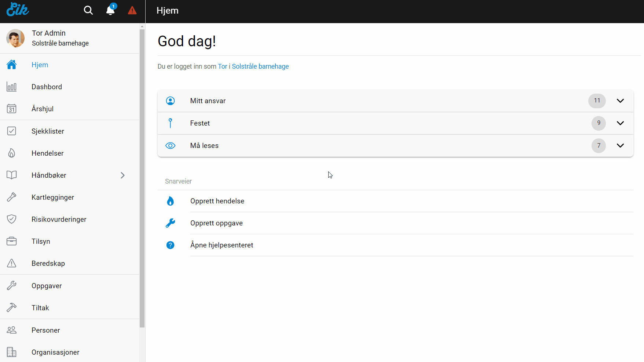644x362 pixels.
Task: Expand the Festet section chevron
Action: (x=620, y=123)
